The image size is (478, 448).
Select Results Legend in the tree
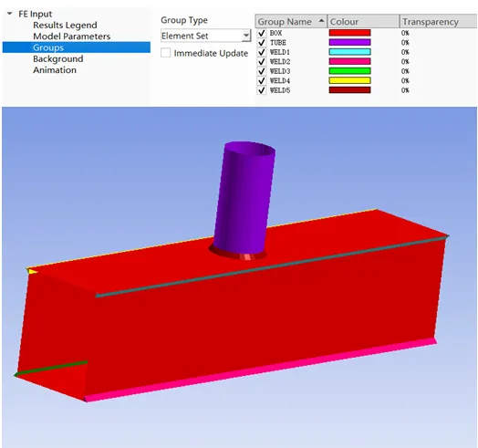click(65, 25)
